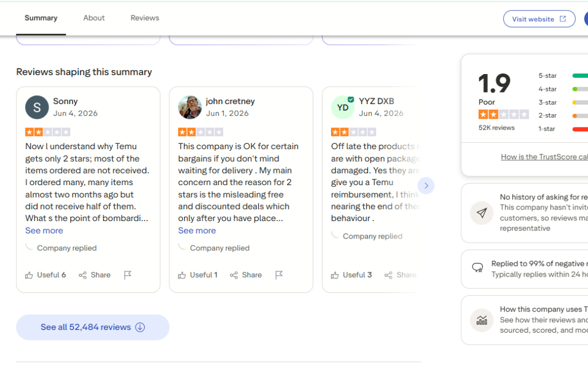Click share icon on john cretney's review
588x367 pixels.
234,275
